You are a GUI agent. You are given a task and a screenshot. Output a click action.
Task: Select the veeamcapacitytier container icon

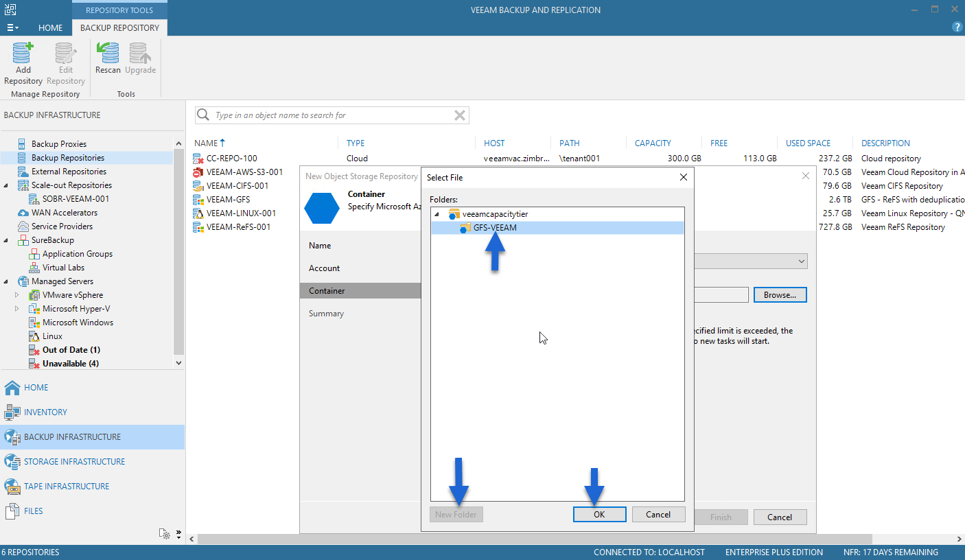click(454, 214)
